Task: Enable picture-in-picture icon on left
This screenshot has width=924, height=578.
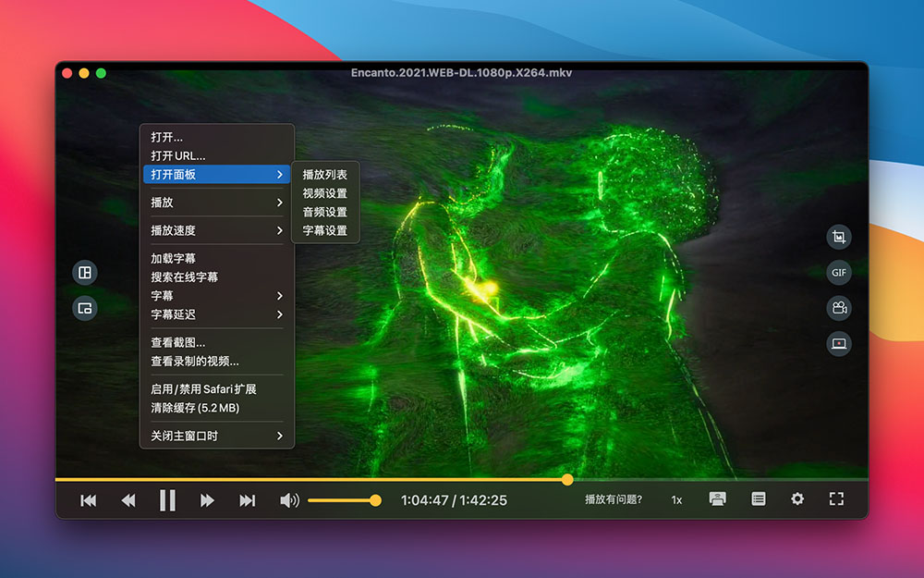Action: click(x=85, y=308)
